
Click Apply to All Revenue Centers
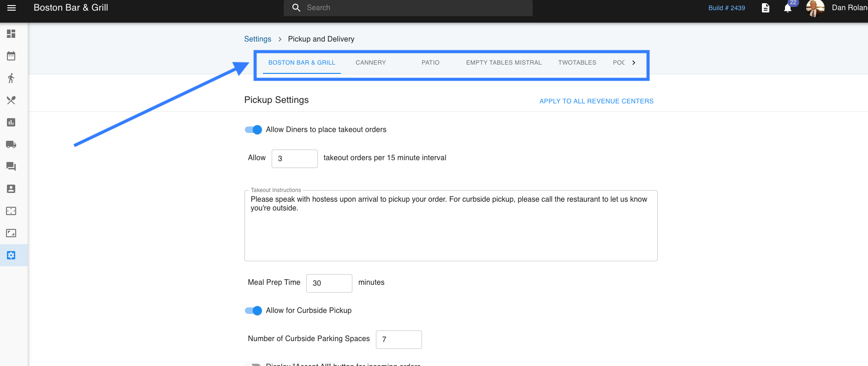[596, 101]
